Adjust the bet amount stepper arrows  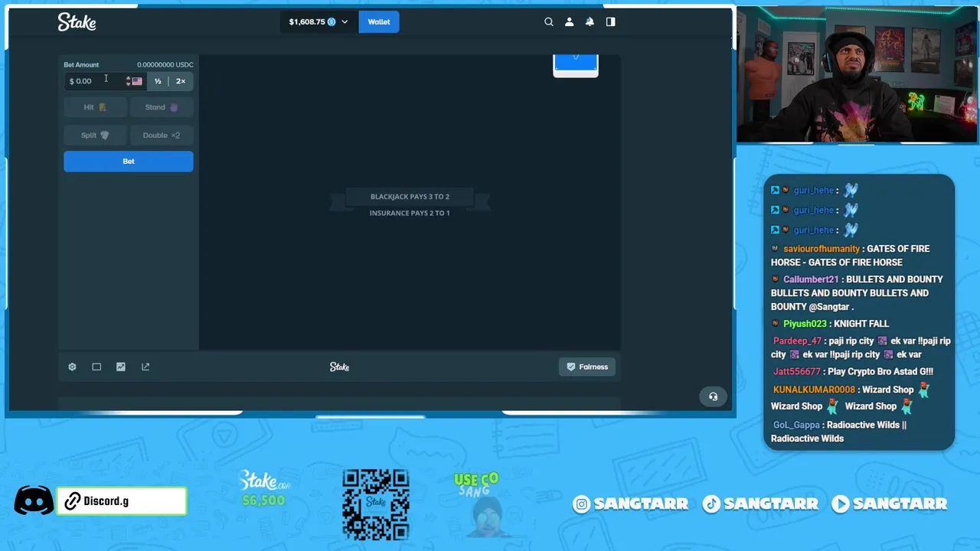(128, 81)
